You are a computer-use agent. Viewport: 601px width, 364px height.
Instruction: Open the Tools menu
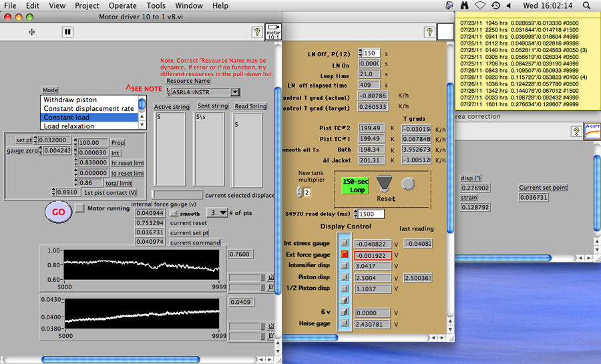156,5
